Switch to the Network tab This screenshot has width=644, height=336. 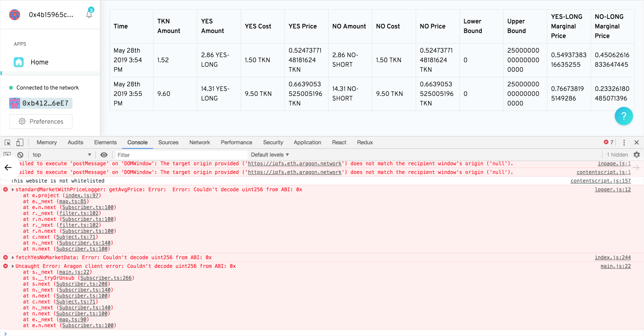pyautogui.click(x=200, y=142)
